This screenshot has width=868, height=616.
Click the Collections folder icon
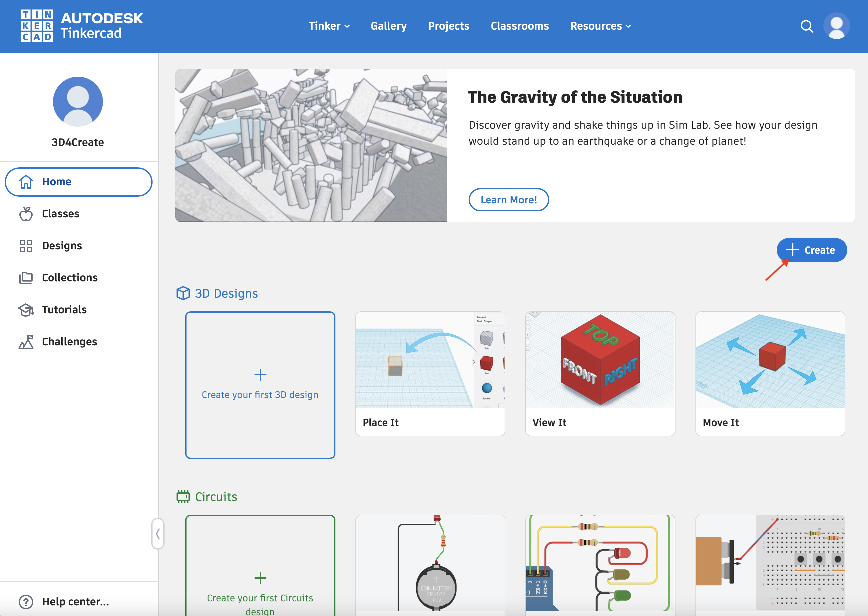pyautogui.click(x=26, y=278)
